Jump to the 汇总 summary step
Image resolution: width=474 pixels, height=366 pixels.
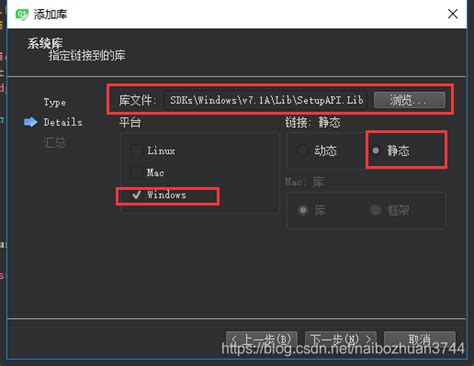54,143
